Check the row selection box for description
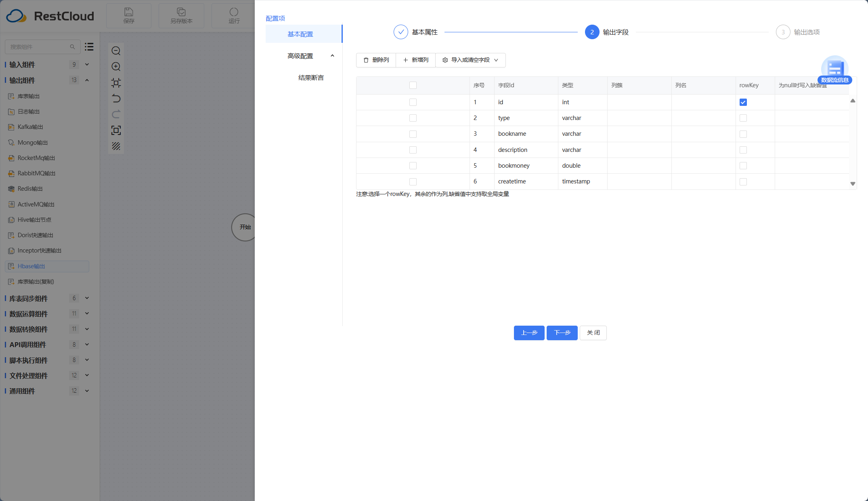The image size is (868, 501). coord(413,150)
